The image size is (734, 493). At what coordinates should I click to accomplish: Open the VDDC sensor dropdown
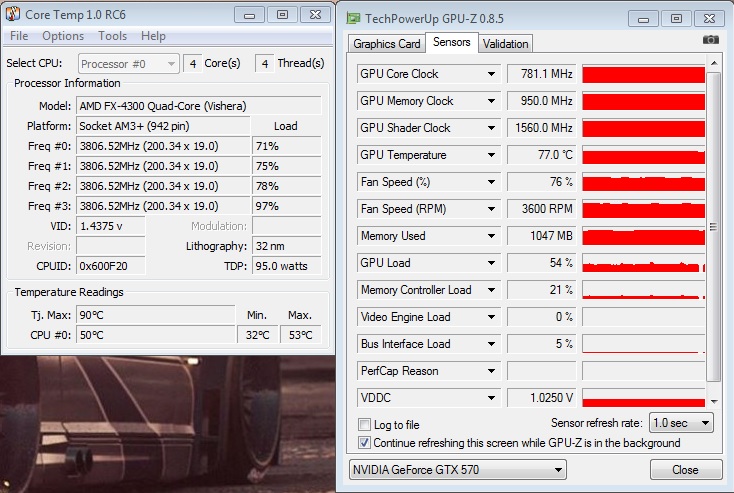point(491,398)
